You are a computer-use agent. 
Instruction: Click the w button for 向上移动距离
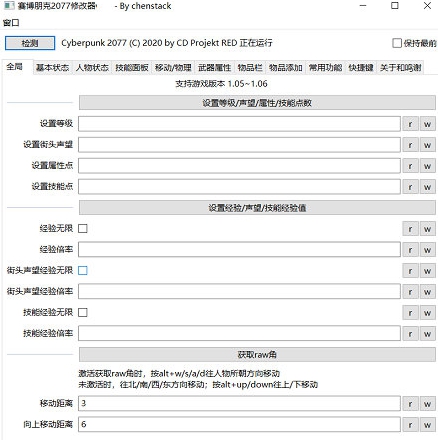click(x=427, y=425)
